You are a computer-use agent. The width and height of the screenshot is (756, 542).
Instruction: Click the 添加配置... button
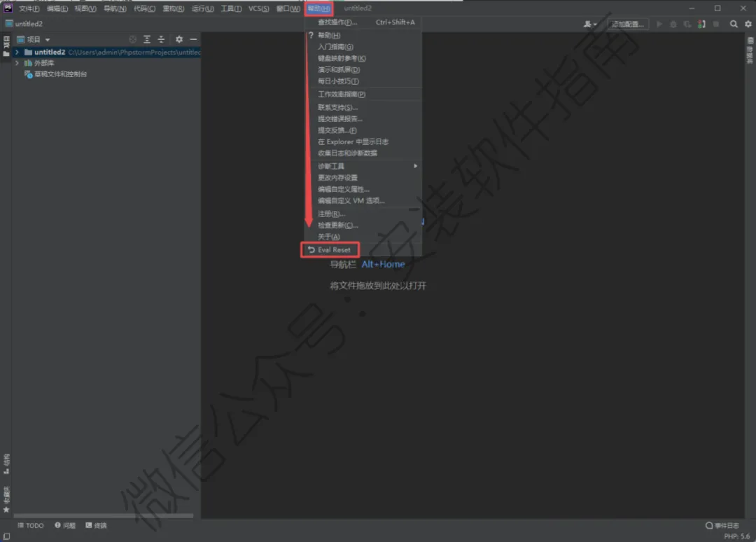click(628, 24)
